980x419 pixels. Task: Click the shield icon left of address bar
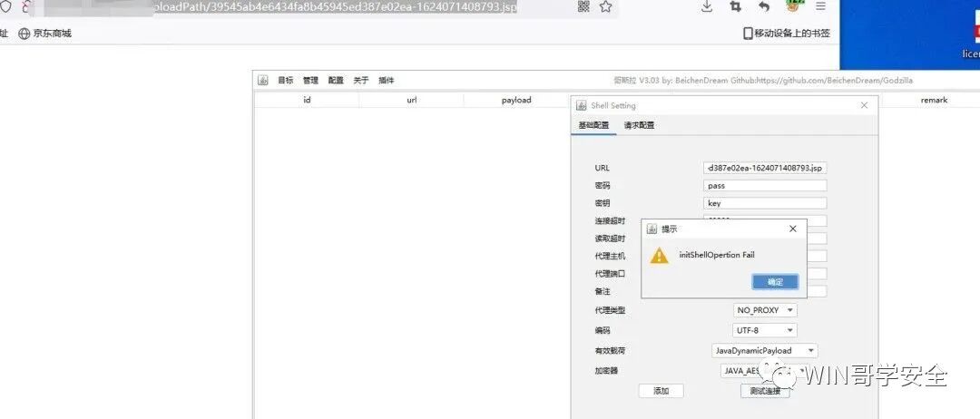(x=5, y=7)
